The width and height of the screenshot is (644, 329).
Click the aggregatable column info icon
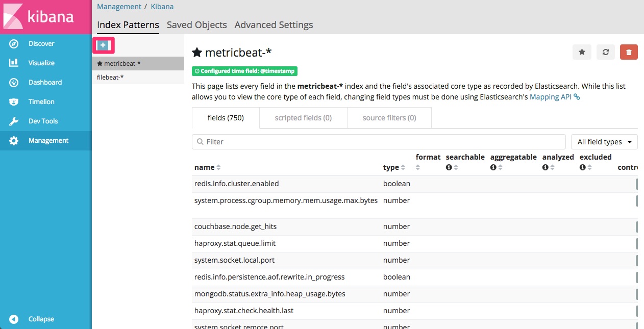pyautogui.click(x=493, y=167)
